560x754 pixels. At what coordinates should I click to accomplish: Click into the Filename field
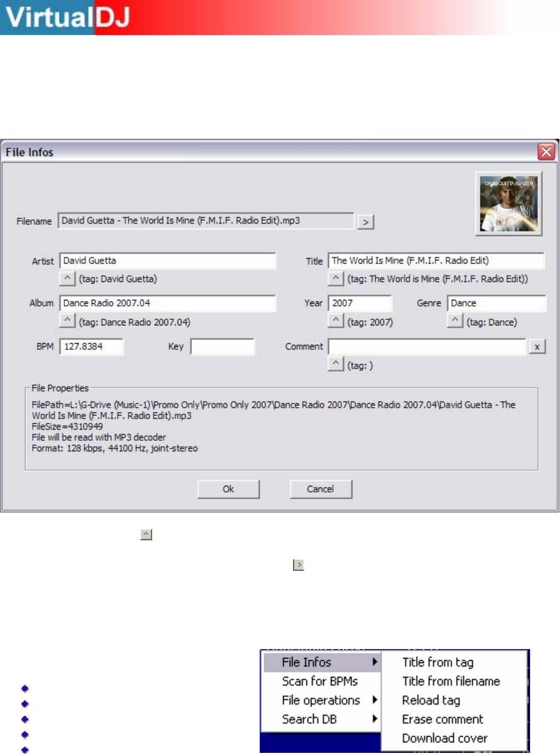(x=206, y=220)
